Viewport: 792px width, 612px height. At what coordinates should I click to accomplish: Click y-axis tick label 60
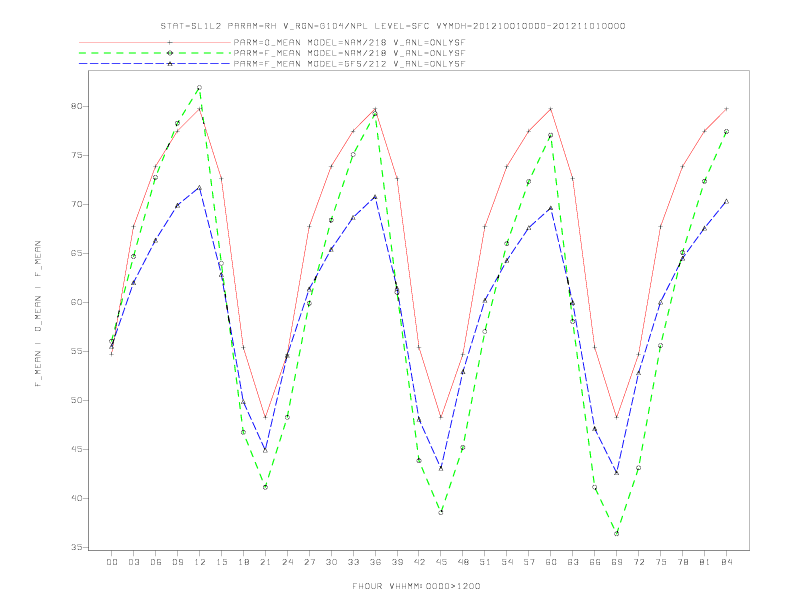click(x=76, y=302)
